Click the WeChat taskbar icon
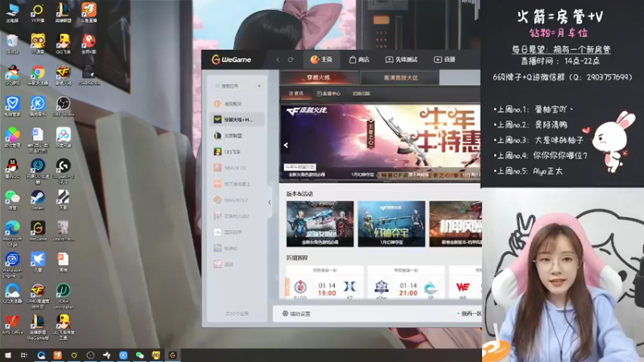This screenshot has width=644, height=362. pos(139,355)
